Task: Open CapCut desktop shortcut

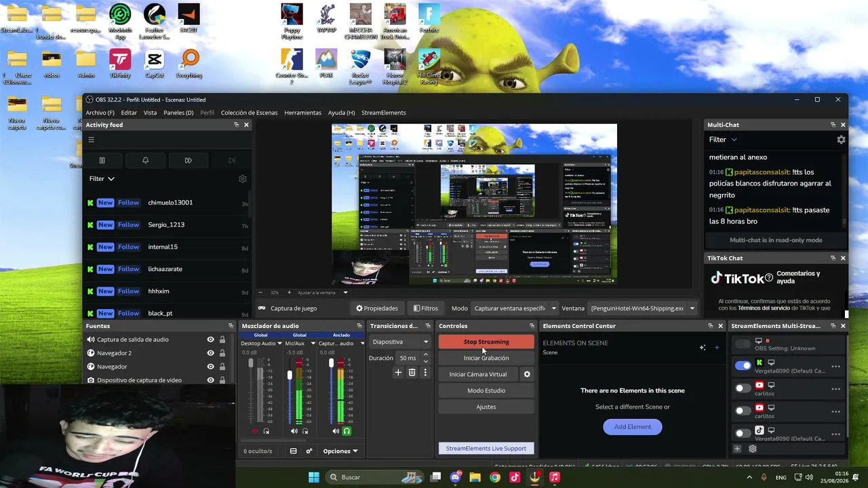Action: tap(155, 64)
